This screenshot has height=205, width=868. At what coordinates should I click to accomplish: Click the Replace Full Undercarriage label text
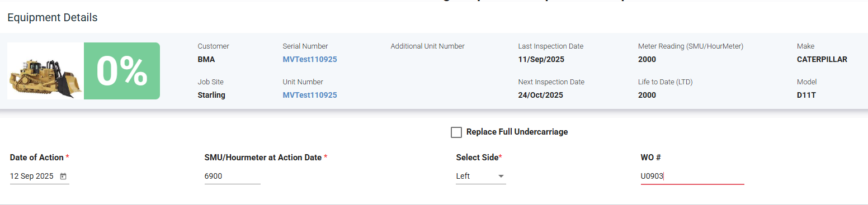517,132
